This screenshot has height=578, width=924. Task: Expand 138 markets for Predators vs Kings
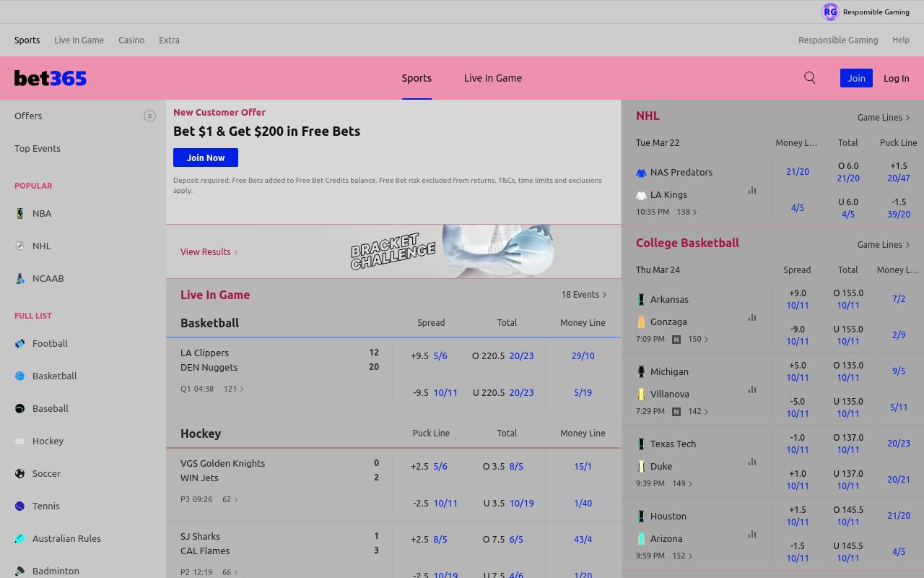click(x=687, y=212)
